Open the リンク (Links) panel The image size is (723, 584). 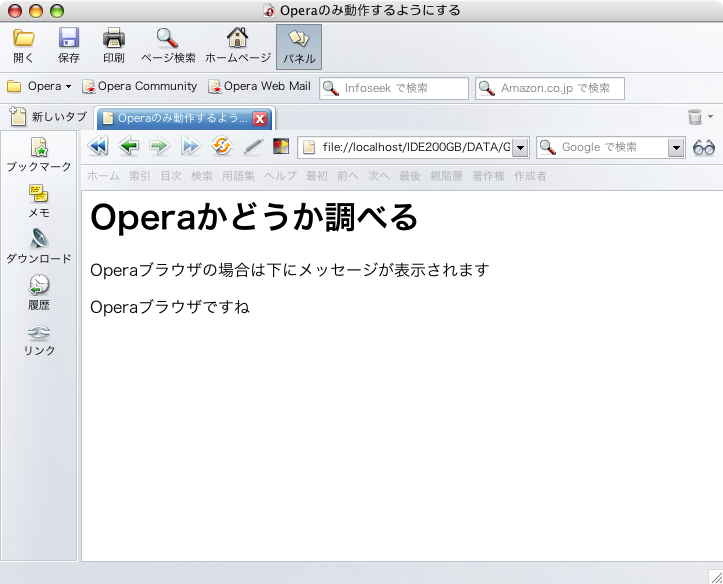tap(39, 333)
